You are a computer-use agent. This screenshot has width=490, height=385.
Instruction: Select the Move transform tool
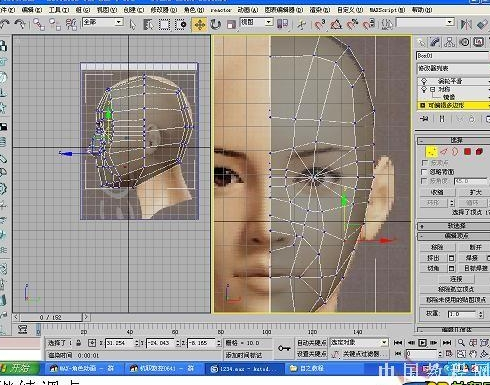199,24
